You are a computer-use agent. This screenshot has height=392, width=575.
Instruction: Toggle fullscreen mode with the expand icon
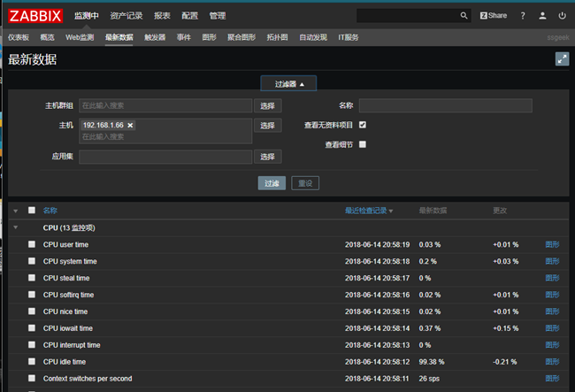[562, 59]
